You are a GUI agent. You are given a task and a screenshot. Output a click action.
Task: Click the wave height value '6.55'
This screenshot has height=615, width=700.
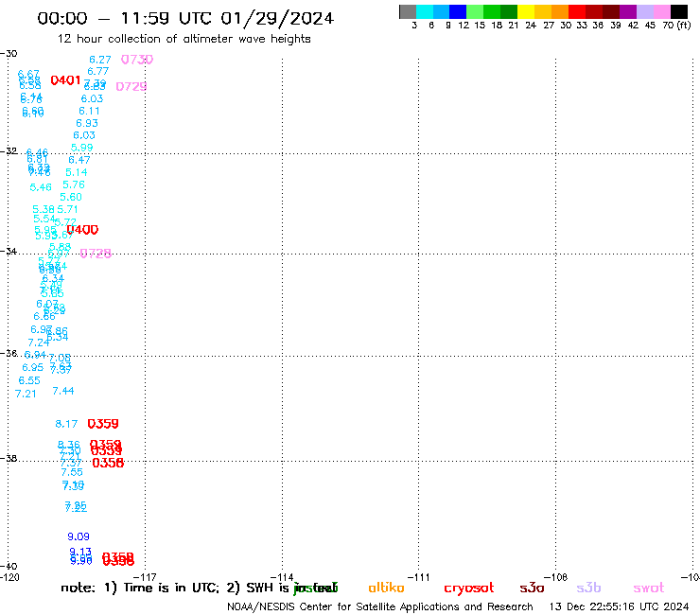coord(29,380)
